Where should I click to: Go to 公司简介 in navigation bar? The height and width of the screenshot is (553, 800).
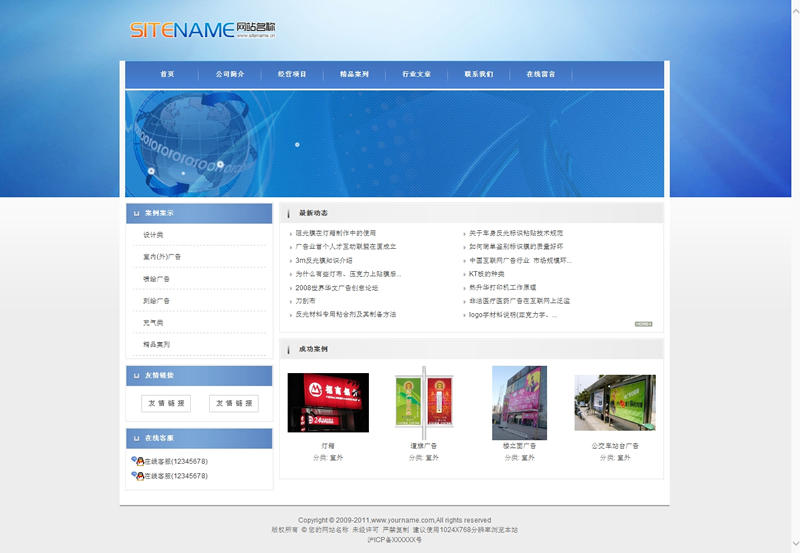[230, 74]
